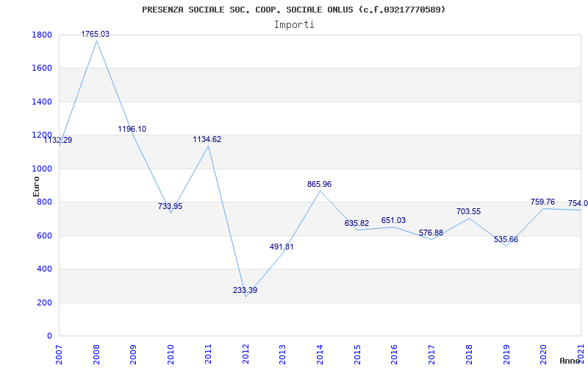Click the Euro y-axis title
588x368 pixels.
(36, 186)
